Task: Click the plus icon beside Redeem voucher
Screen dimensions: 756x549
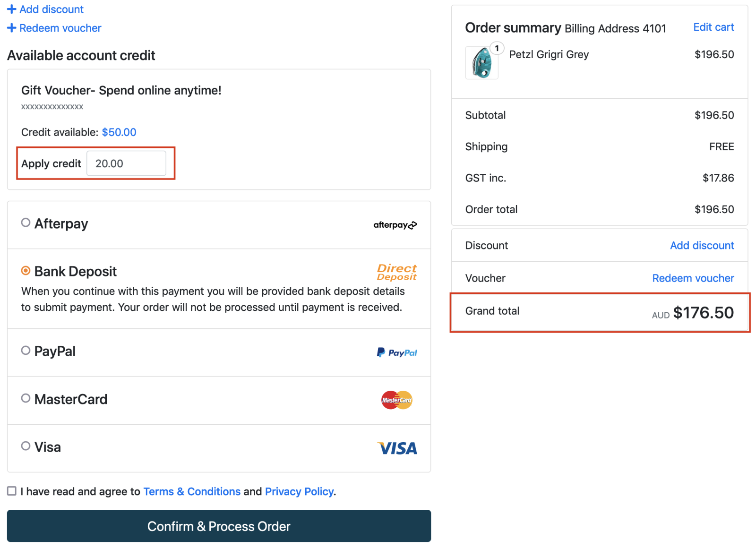Action: pyautogui.click(x=12, y=28)
